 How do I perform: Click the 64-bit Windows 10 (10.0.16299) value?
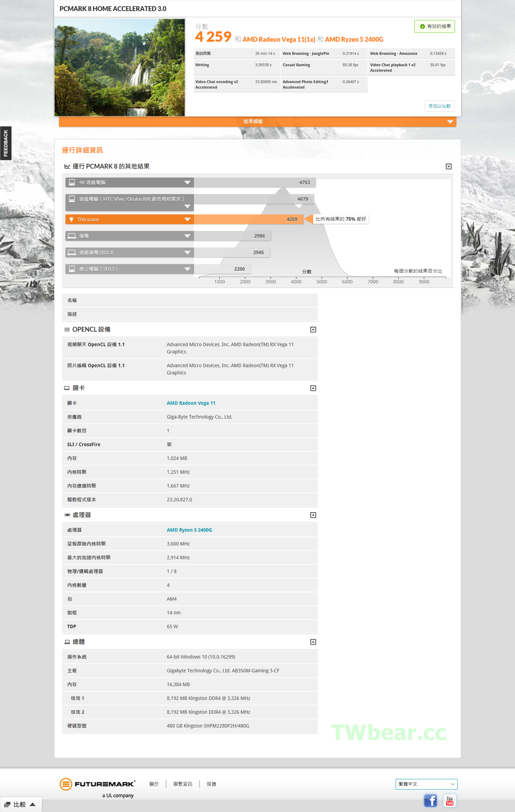tap(201, 657)
